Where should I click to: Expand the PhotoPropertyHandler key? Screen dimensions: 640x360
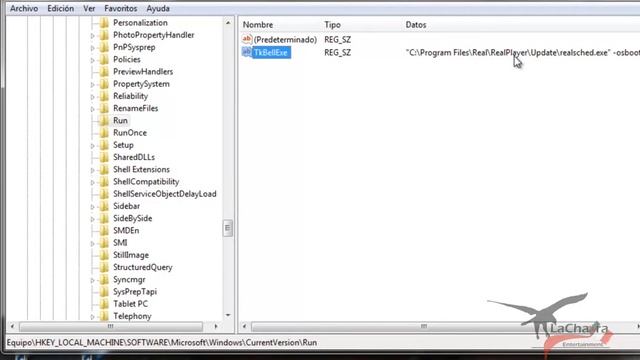[x=92, y=36]
